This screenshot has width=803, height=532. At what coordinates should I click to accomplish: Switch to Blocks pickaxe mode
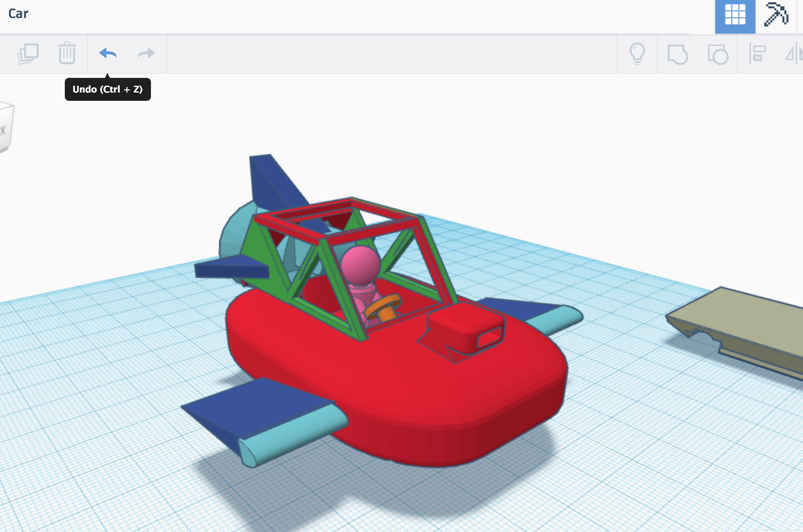point(776,15)
